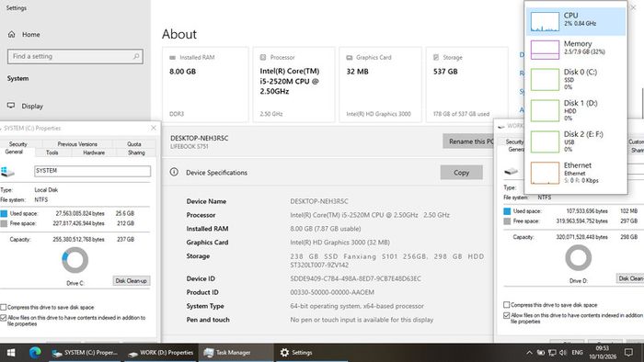This screenshot has width=644, height=362.
Task: Click the 537 GB Storage value
Action: click(x=445, y=72)
